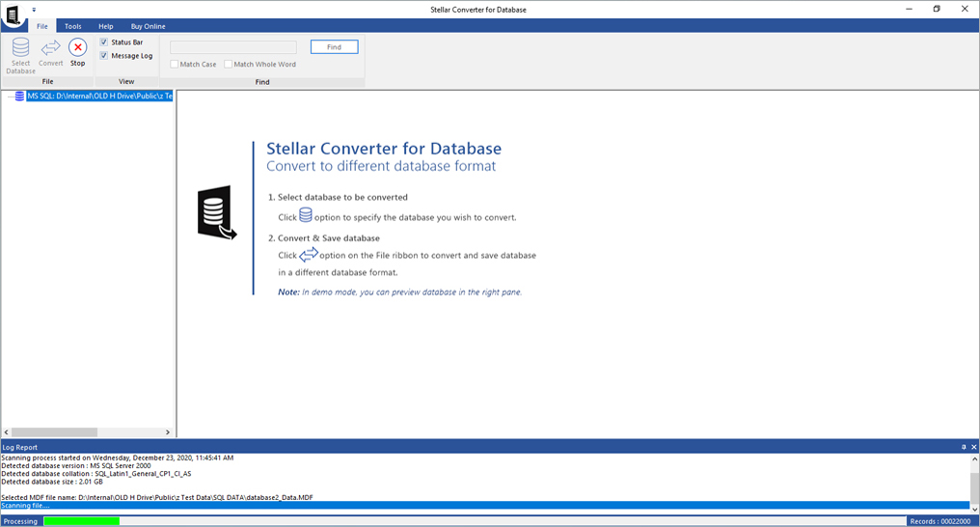Click the Select Database icon
This screenshot has height=527, width=980.
pos(20,48)
